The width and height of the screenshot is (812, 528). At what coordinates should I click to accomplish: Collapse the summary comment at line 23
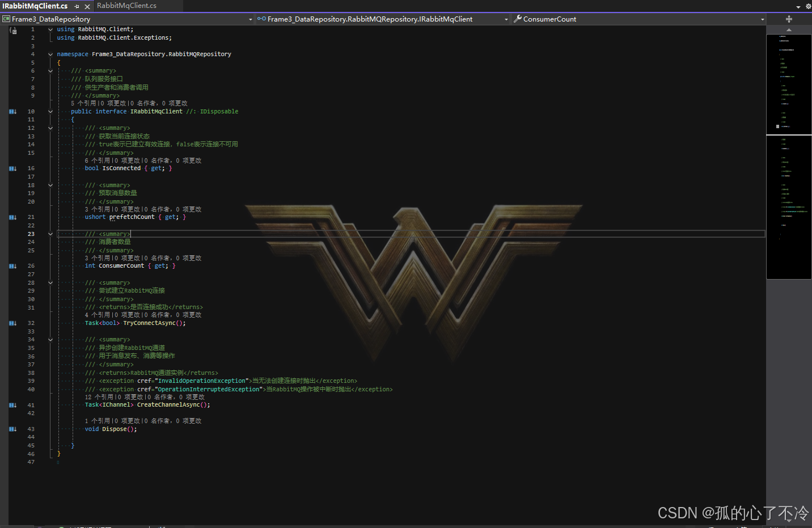click(x=50, y=234)
